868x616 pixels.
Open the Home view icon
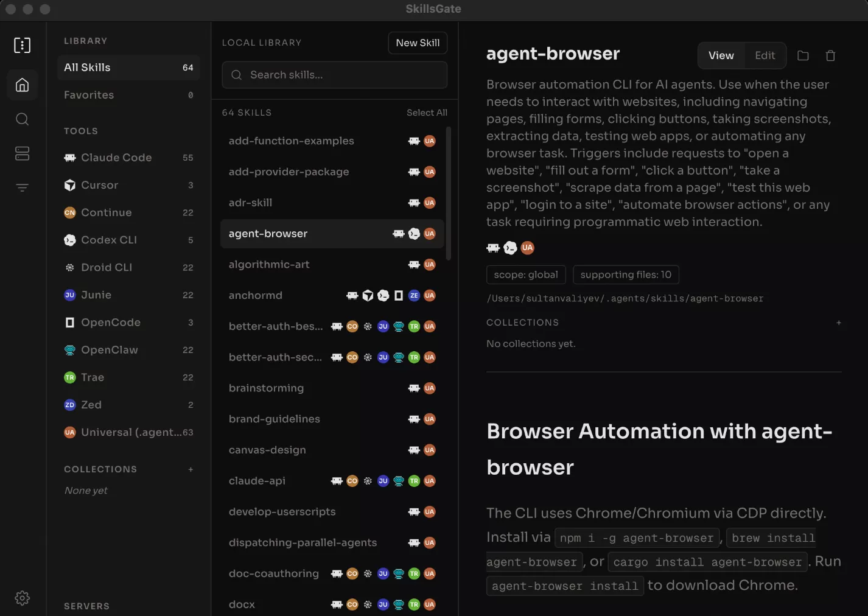[x=22, y=85]
